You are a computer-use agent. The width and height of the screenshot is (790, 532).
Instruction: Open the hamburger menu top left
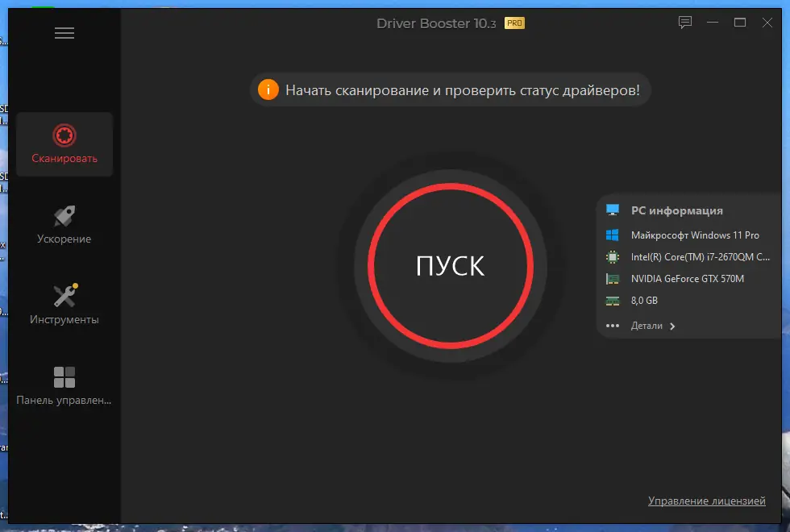coord(64,32)
